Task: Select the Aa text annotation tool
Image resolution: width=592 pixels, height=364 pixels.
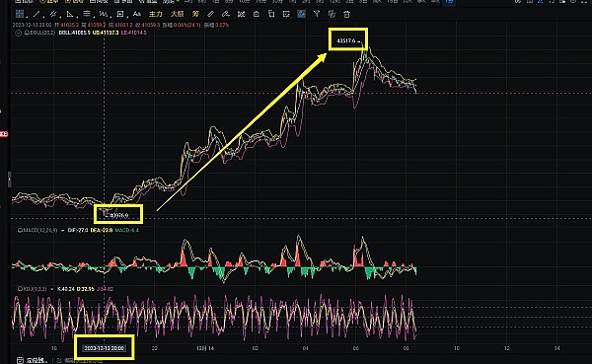Action: [x=137, y=14]
